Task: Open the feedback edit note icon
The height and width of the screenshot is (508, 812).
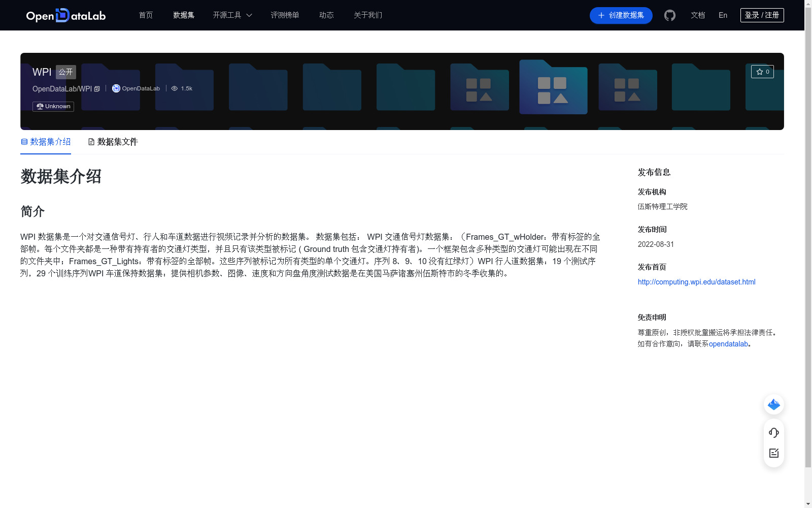Action: [x=774, y=453]
